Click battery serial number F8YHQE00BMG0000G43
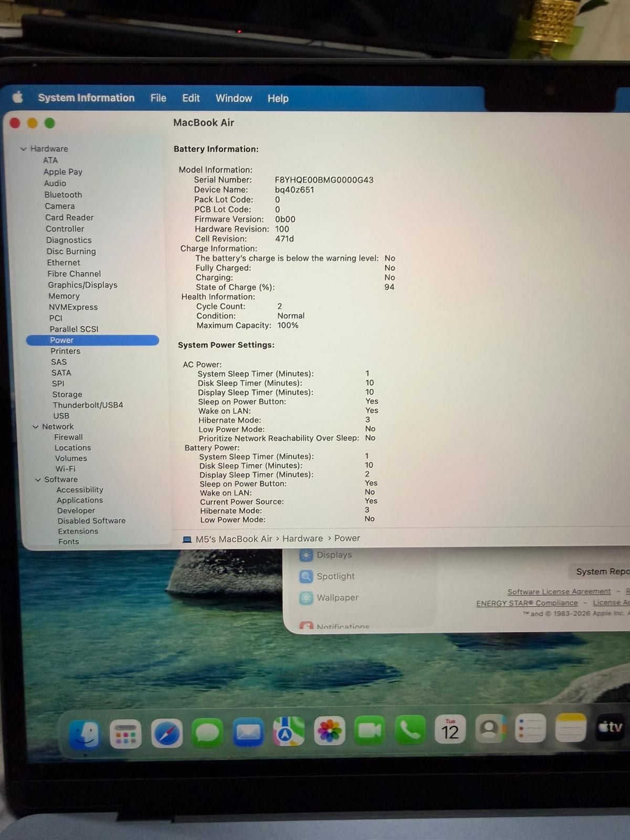The image size is (630, 840). [x=324, y=180]
